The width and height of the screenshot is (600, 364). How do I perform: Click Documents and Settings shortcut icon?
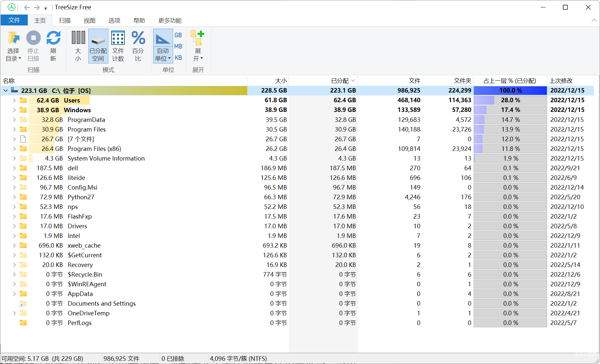tap(23, 303)
